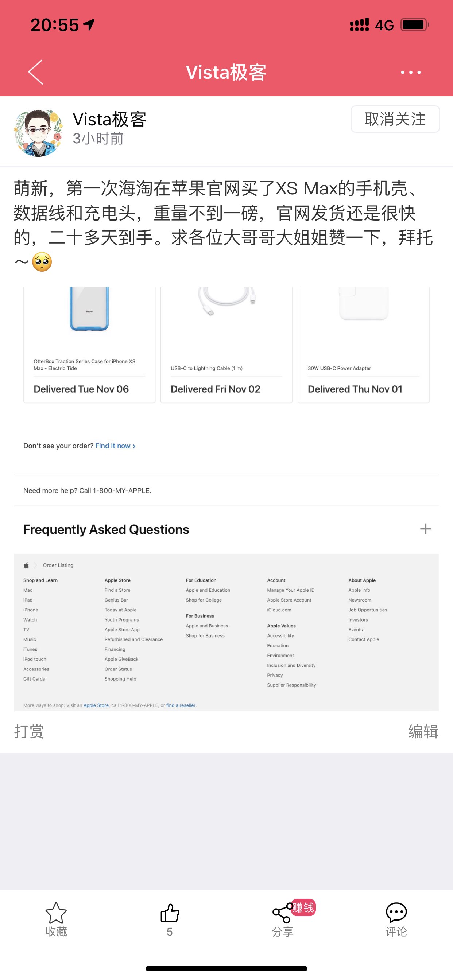This screenshot has height=980, width=453.
Task: Like the post with thumbs-up icon
Action: point(170,913)
